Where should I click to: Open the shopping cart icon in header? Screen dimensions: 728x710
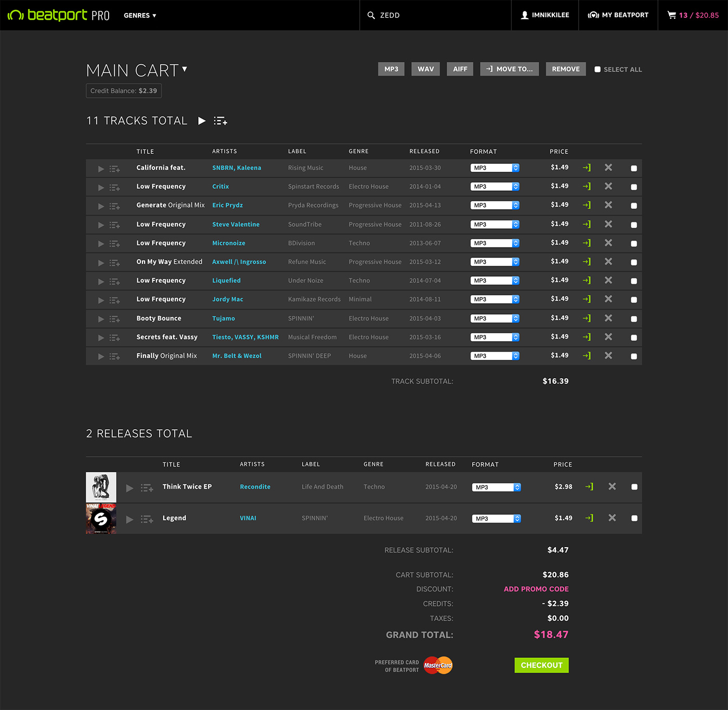coord(672,15)
